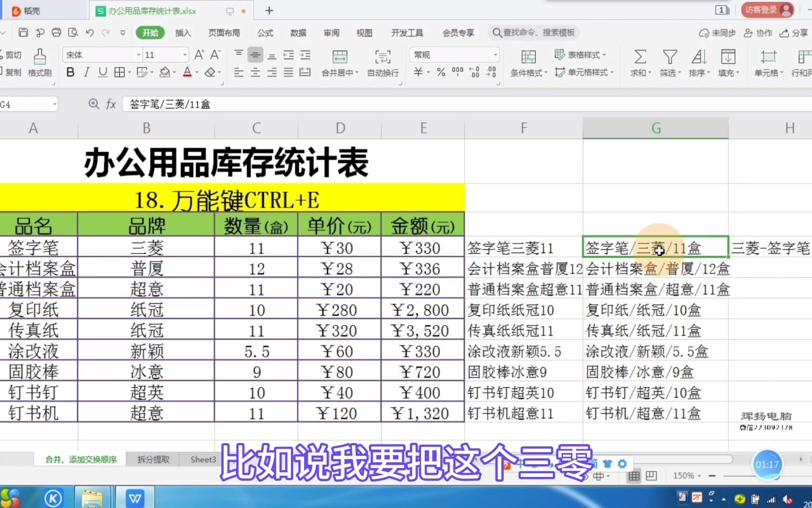Toggle bold formatting on selected cell

70,72
